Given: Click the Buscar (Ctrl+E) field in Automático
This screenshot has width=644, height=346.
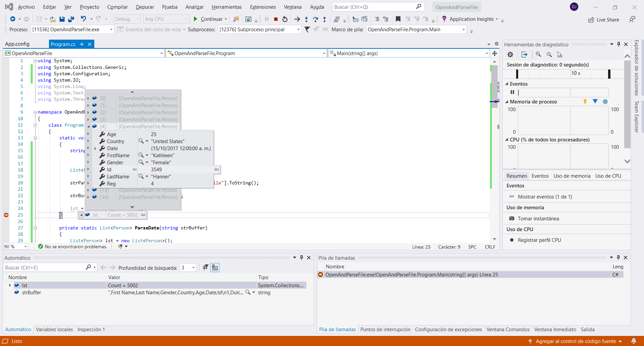Looking at the screenshot, I should [x=44, y=268].
